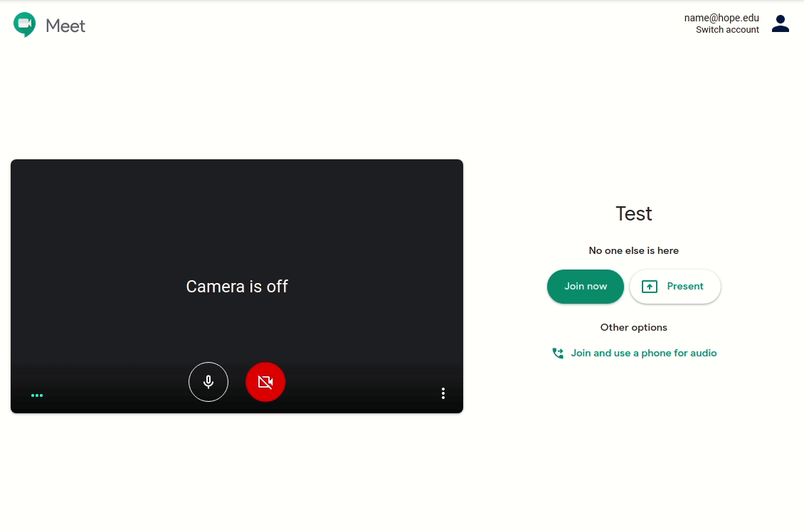Open the camera preview settings dropdown
The height and width of the screenshot is (532, 804).
pyautogui.click(x=443, y=393)
